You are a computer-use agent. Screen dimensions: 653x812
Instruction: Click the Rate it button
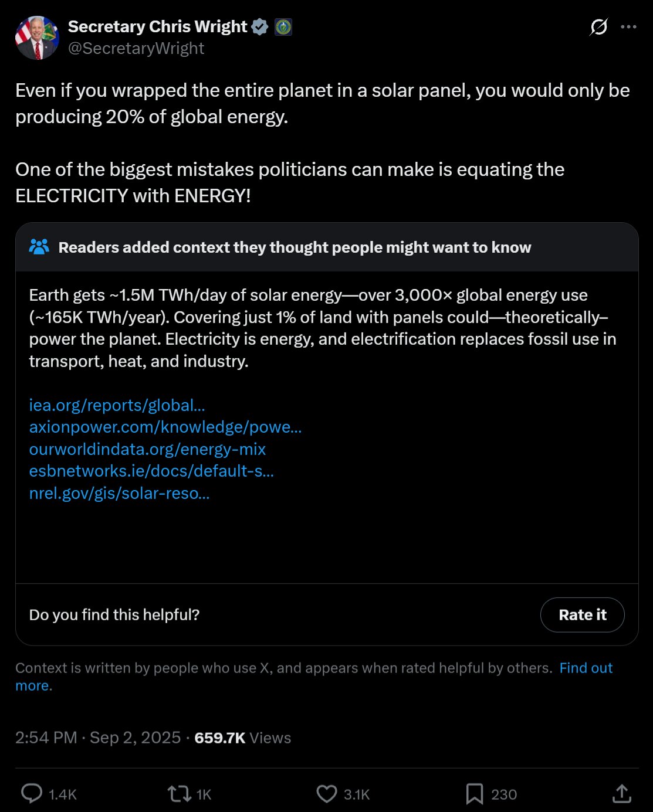(582, 614)
